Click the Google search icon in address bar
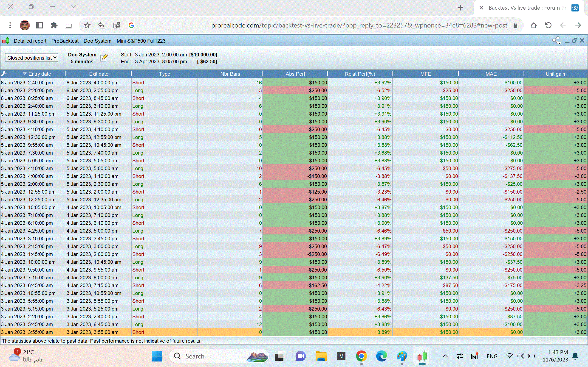 pyautogui.click(x=131, y=25)
